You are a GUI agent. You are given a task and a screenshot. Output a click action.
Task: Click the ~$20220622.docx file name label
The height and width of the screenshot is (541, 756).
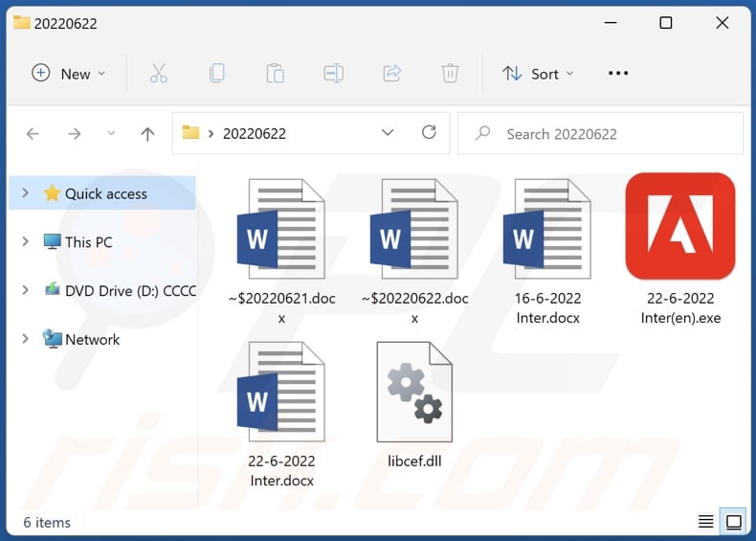[x=414, y=308]
